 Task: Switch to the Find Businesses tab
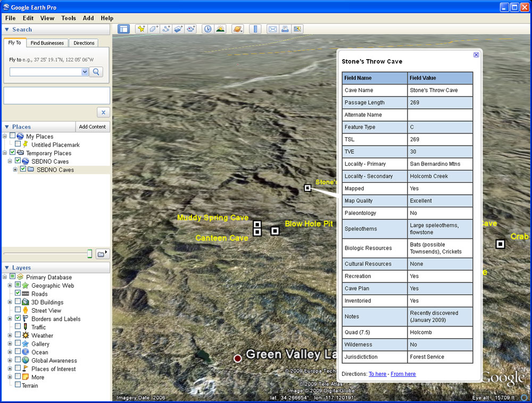[47, 43]
